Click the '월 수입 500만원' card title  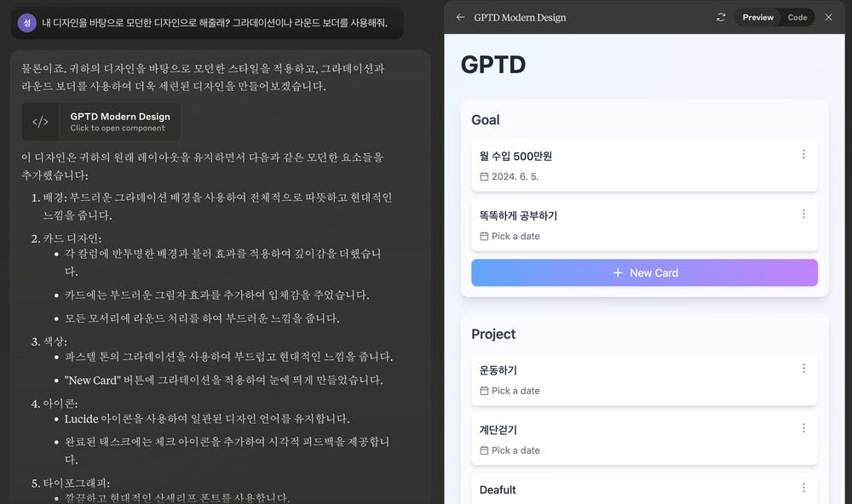pyautogui.click(x=515, y=157)
